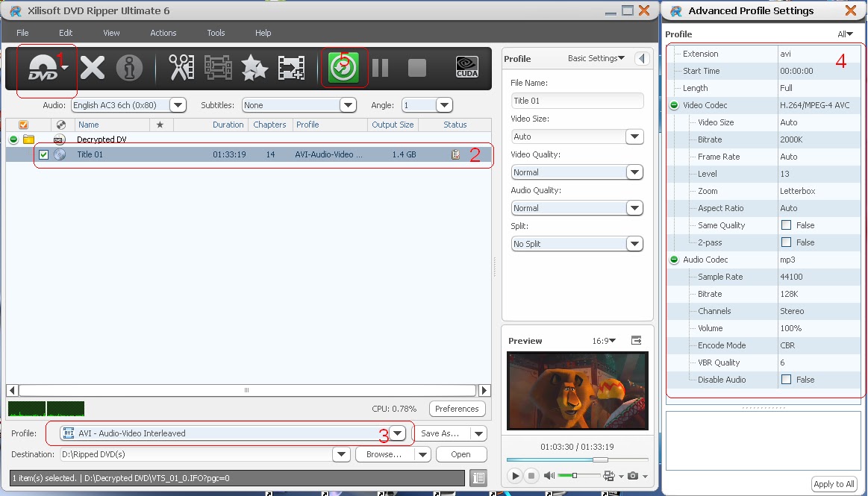Image resolution: width=868 pixels, height=496 pixels.
Task: Open the bottom Profile format dropdown arrow
Action: tap(398, 433)
